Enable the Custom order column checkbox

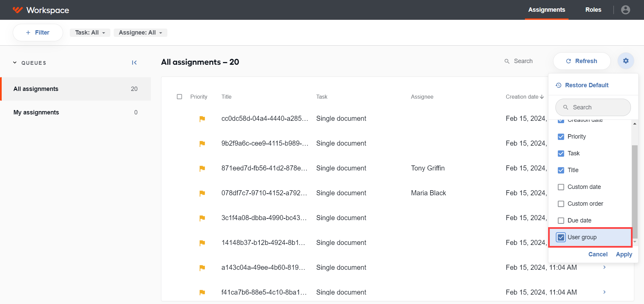tap(561, 204)
